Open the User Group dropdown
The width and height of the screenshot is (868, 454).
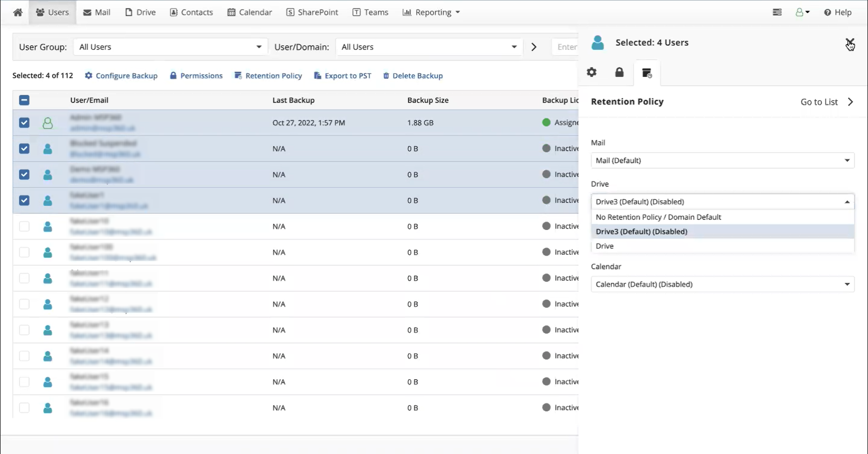pyautogui.click(x=171, y=47)
